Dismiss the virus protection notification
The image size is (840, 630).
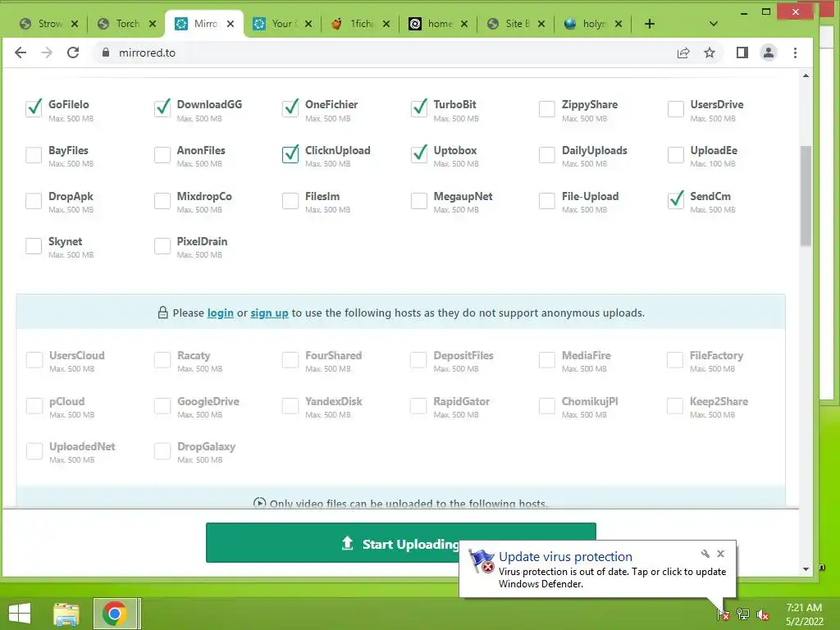[x=720, y=554]
